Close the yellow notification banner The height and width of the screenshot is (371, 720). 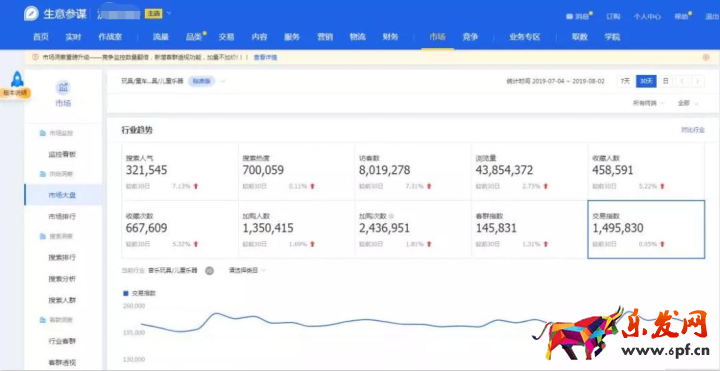706,57
